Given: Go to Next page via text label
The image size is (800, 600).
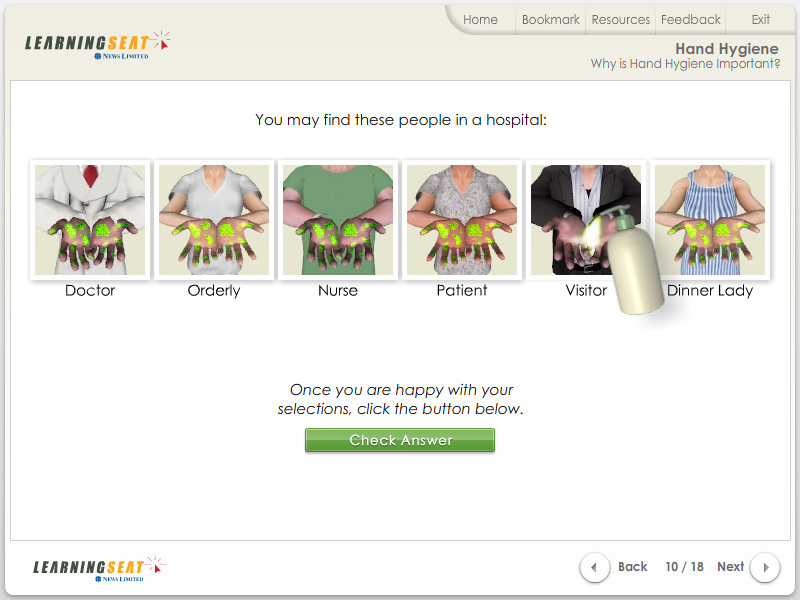Looking at the screenshot, I should 730,567.
